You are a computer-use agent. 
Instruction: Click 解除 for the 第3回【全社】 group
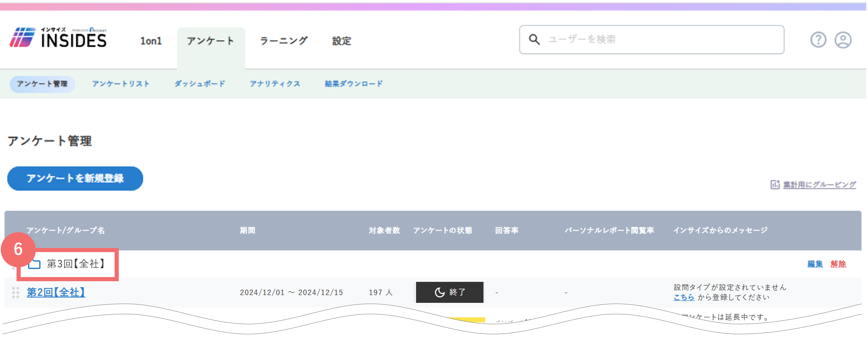click(838, 264)
